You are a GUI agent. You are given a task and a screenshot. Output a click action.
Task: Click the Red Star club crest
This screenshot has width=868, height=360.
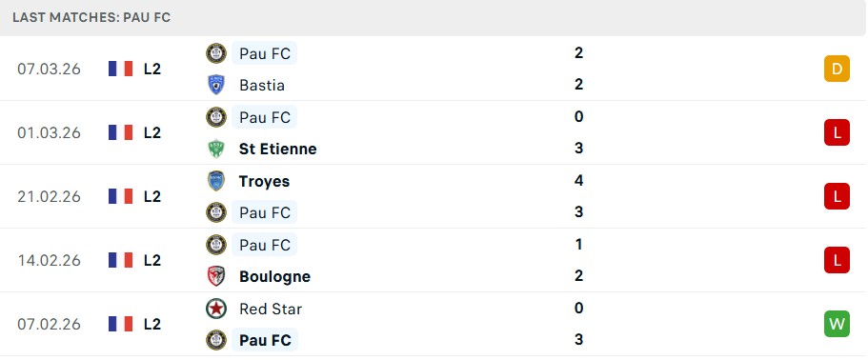[x=216, y=308]
